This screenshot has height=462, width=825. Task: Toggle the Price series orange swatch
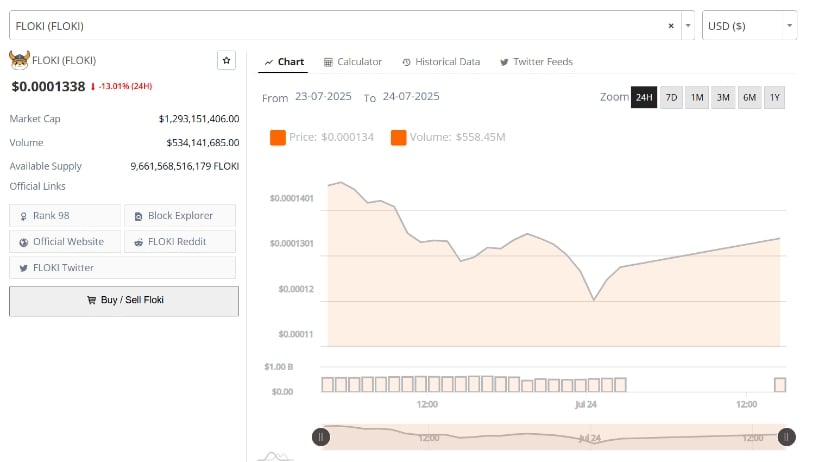click(278, 137)
